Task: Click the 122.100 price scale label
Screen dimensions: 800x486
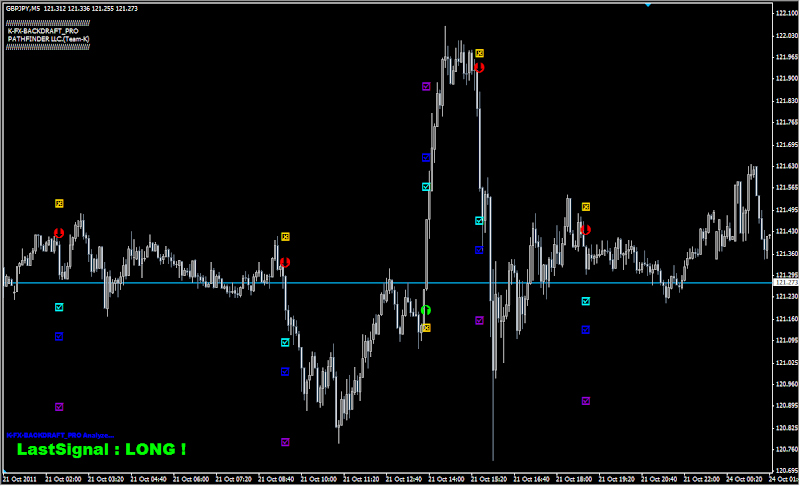Action: point(787,13)
